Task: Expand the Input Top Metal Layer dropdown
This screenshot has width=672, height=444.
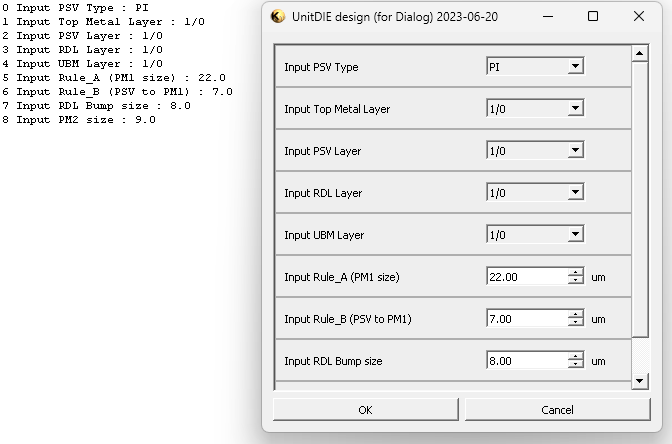Action: click(x=574, y=109)
